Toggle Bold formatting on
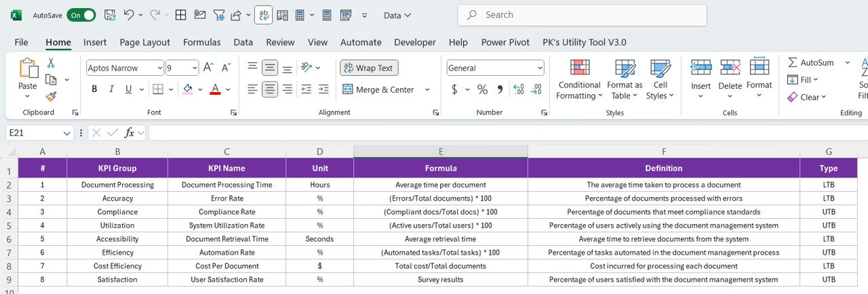The image size is (868, 294). pos(94,89)
